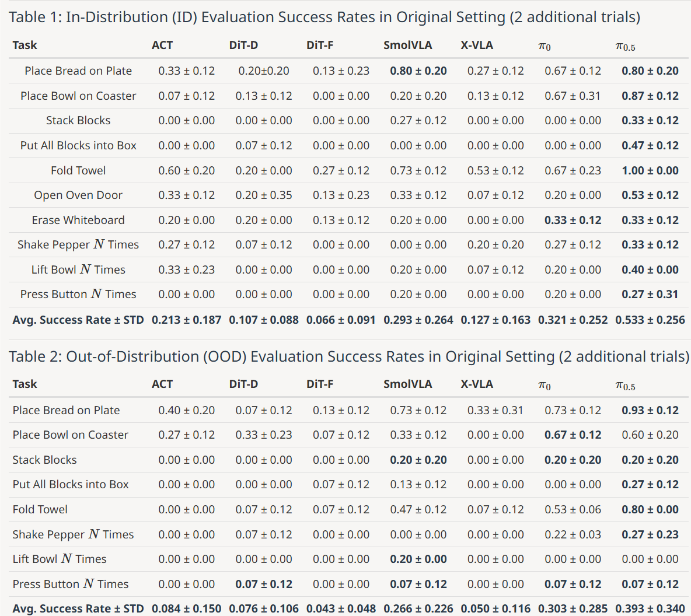691x616 pixels.
Task: Click the Erase Whiteboard task name
Action: click(78, 220)
